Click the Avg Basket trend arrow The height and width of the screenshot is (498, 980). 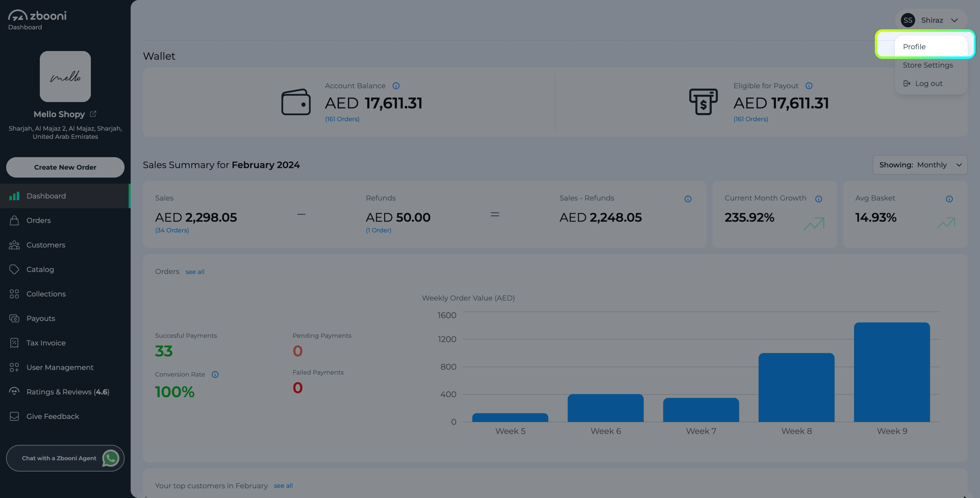click(946, 223)
